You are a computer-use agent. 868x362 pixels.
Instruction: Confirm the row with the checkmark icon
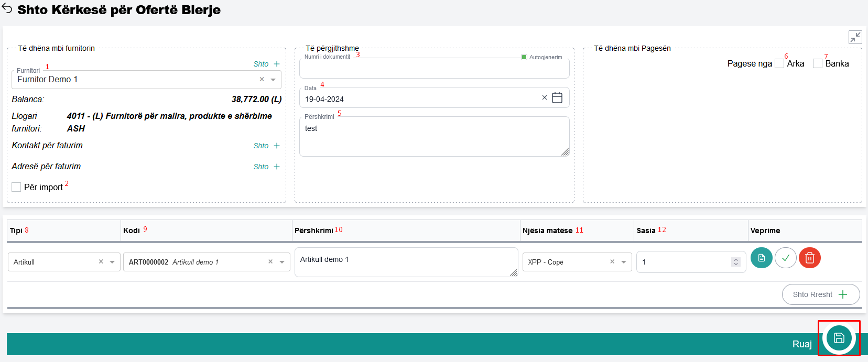click(x=785, y=258)
